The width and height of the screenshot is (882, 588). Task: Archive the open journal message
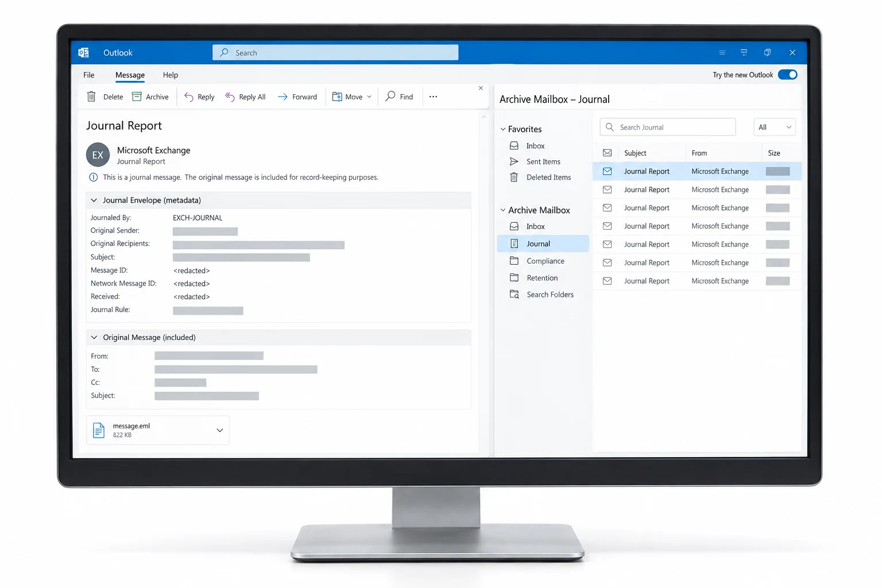click(150, 96)
